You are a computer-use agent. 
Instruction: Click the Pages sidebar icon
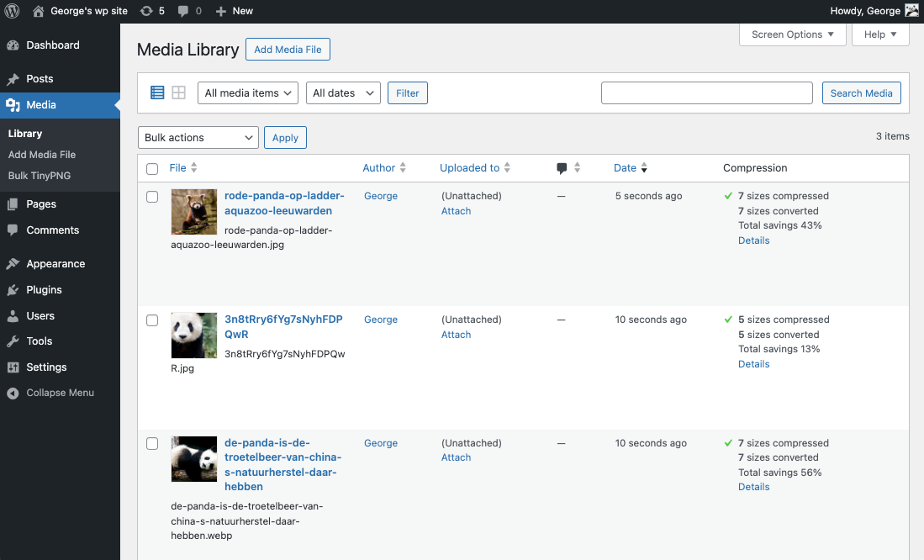tap(13, 204)
